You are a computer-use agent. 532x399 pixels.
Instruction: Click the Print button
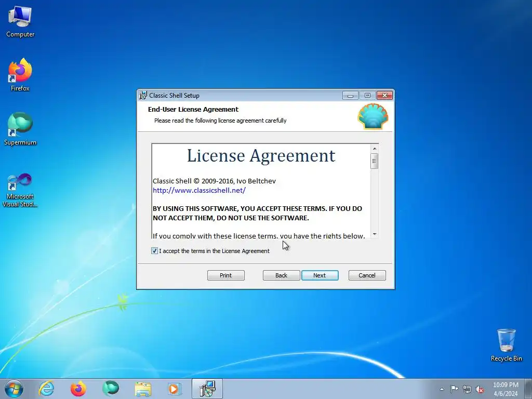[x=225, y=275]
